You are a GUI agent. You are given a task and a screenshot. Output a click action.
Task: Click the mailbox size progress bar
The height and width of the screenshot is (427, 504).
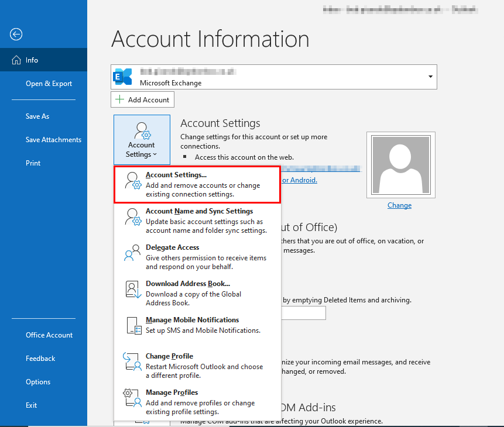click(x=303, y=313)
